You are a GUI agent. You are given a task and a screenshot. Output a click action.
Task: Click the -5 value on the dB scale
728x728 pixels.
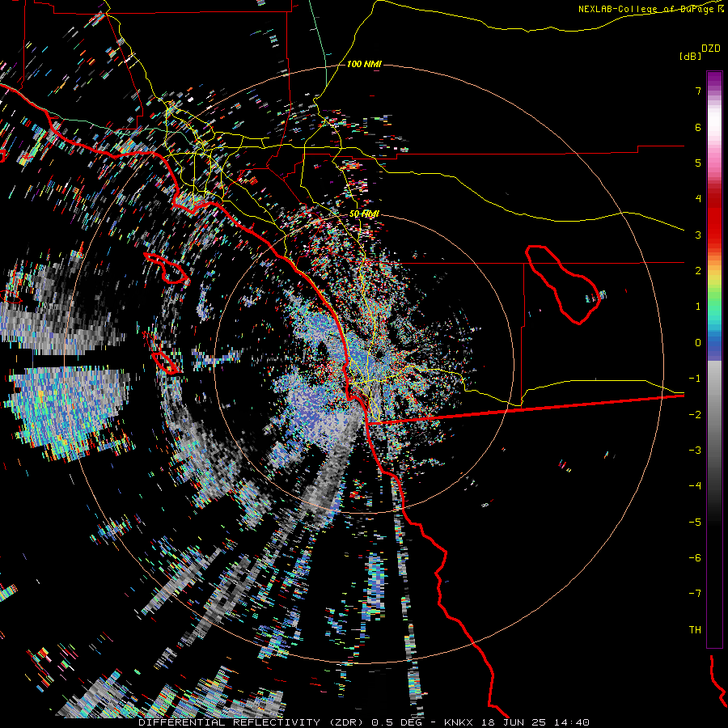tap(695, 523)
